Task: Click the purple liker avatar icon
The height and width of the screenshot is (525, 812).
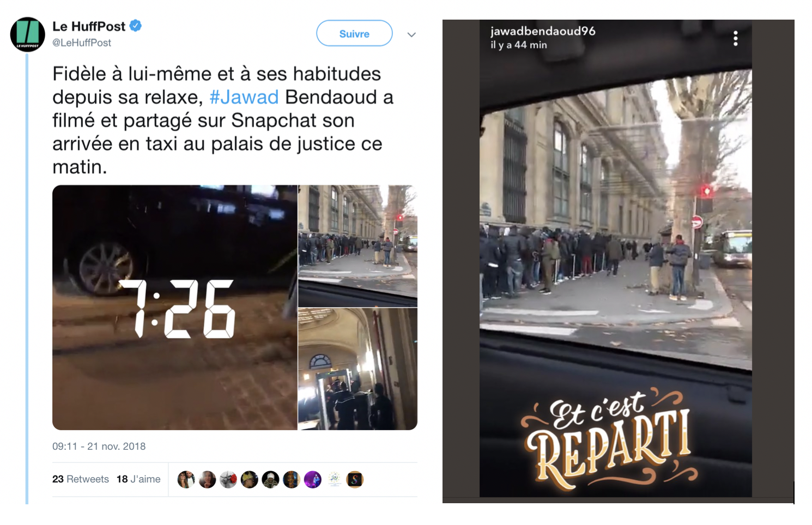Action: 313,479
